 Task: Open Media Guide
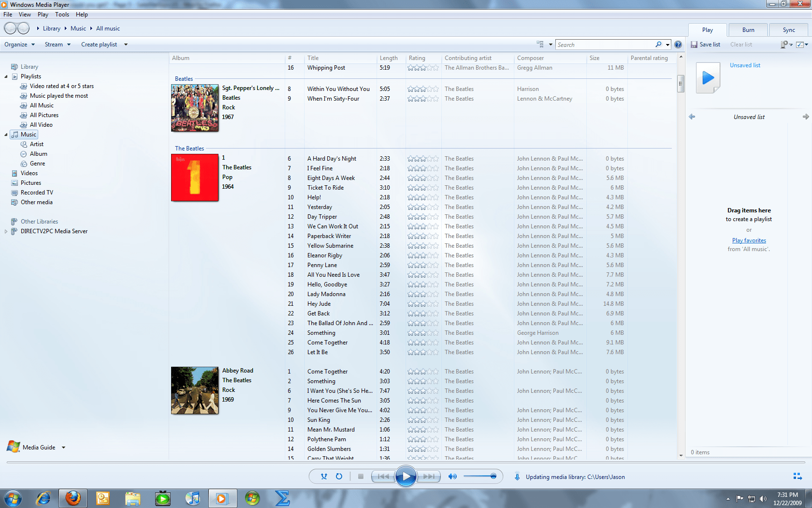pyautogui.click(x=39, y=448)
